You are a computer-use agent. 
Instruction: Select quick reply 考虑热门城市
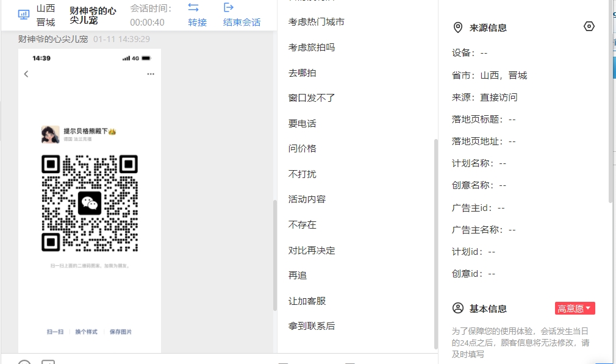317,22
